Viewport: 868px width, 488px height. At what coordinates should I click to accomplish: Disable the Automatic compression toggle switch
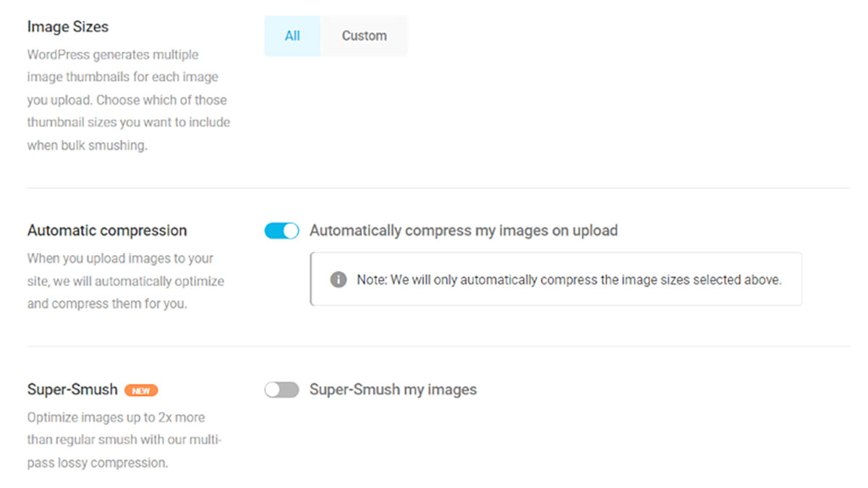(281, 231)
